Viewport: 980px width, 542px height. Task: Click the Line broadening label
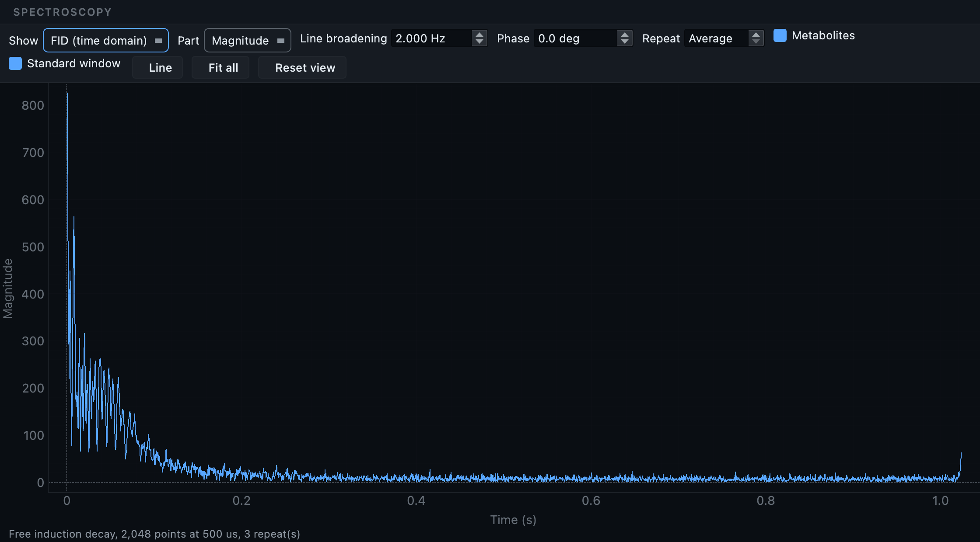tap(343, 38)
